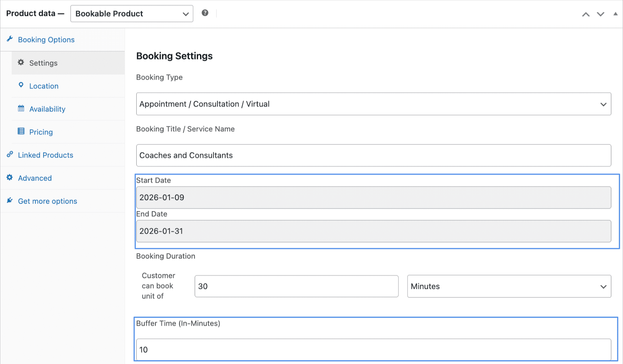Click the Settings gear icon

click(21, 62)
